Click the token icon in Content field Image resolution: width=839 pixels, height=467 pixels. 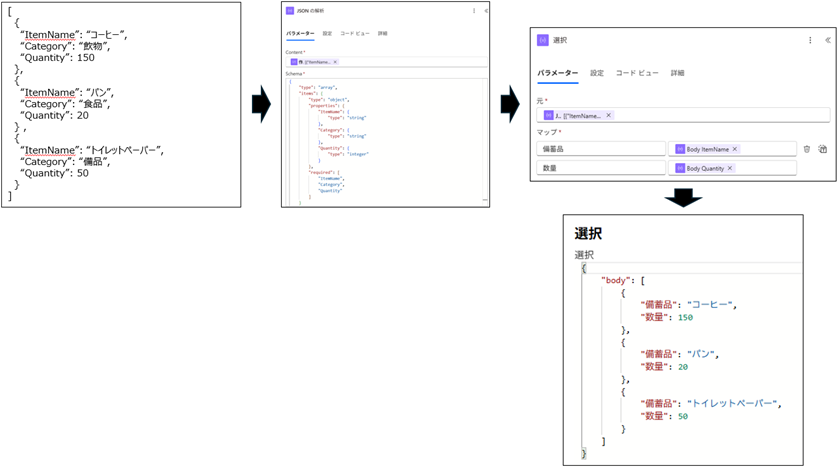point(294,62)
